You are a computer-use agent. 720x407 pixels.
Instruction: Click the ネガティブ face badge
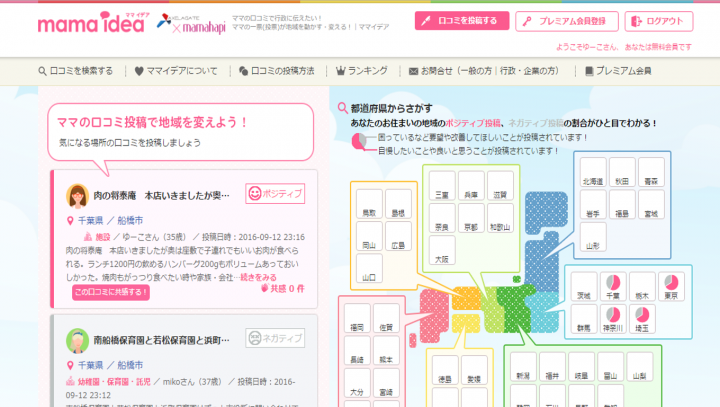[275, 338]
